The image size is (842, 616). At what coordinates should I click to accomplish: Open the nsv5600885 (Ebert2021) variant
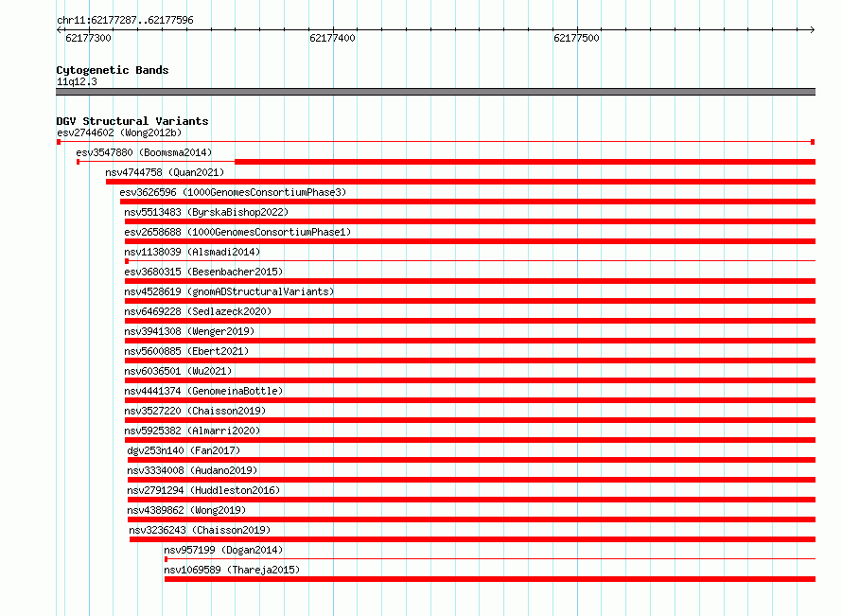(x=186, y=351)
